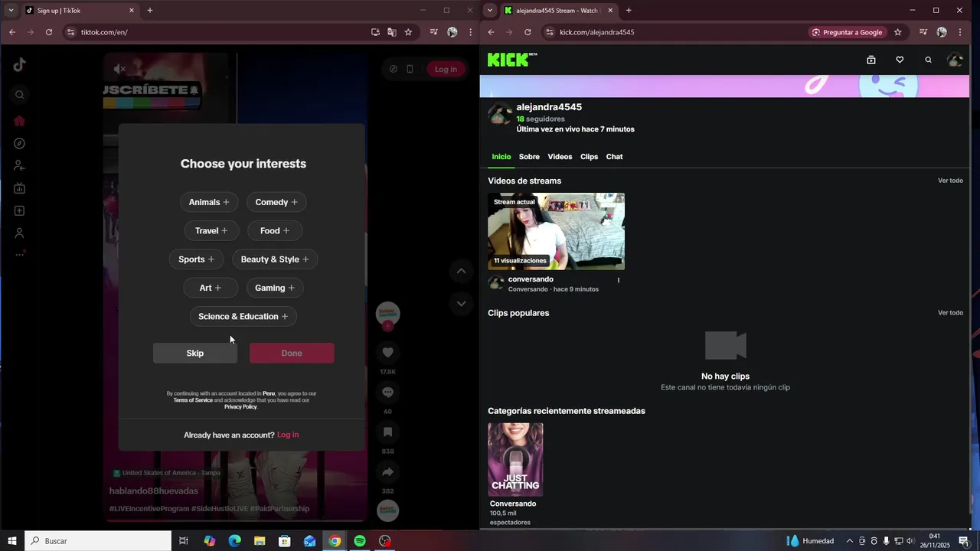Add the Animals interest chip
The image size is (980, 551).
click(209, 202)
